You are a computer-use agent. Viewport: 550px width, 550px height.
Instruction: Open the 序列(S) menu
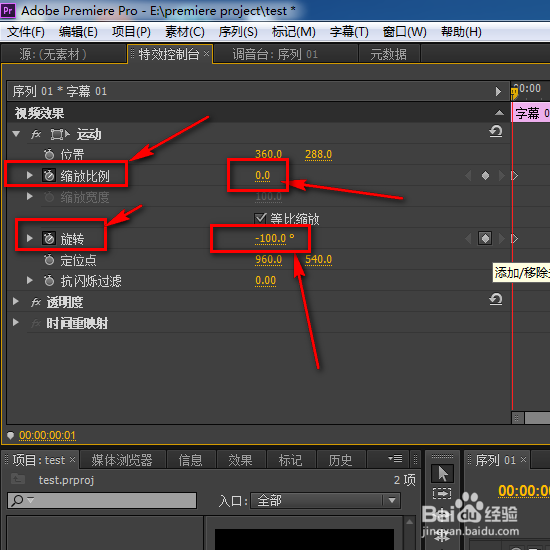pyautogui.click(x=238, y=32)
